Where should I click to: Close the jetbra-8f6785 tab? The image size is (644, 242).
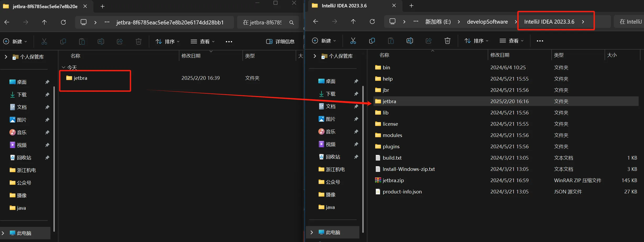tap(85, 6)
